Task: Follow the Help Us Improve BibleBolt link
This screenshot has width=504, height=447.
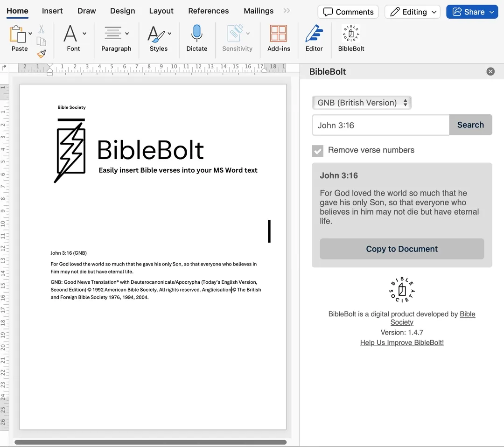Action: tap(401, 342)
